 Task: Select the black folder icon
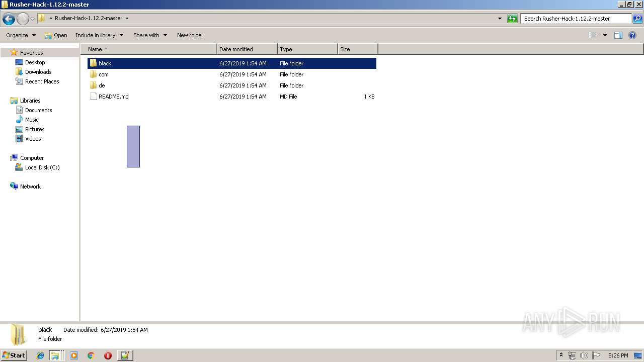coord(93,63)
